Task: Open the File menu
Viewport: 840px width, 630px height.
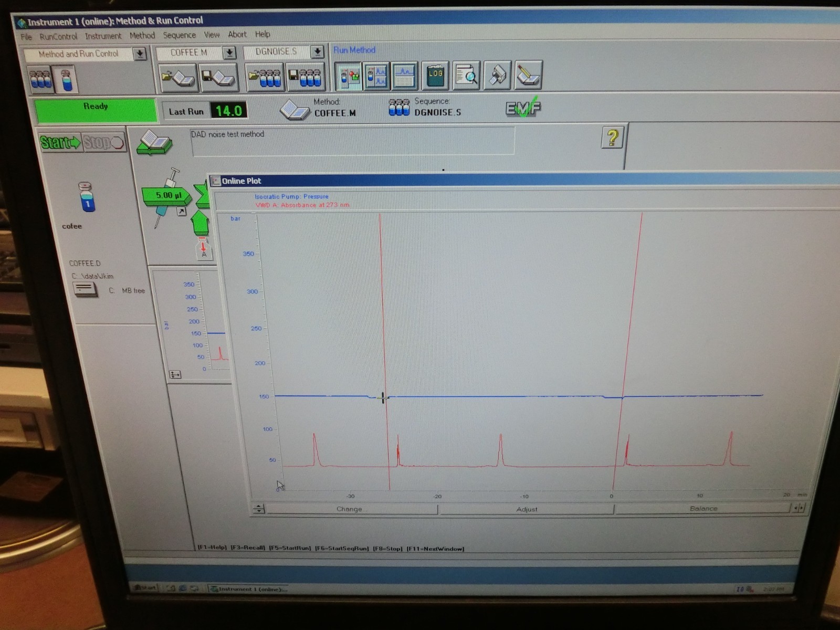Action: point(26,37)
